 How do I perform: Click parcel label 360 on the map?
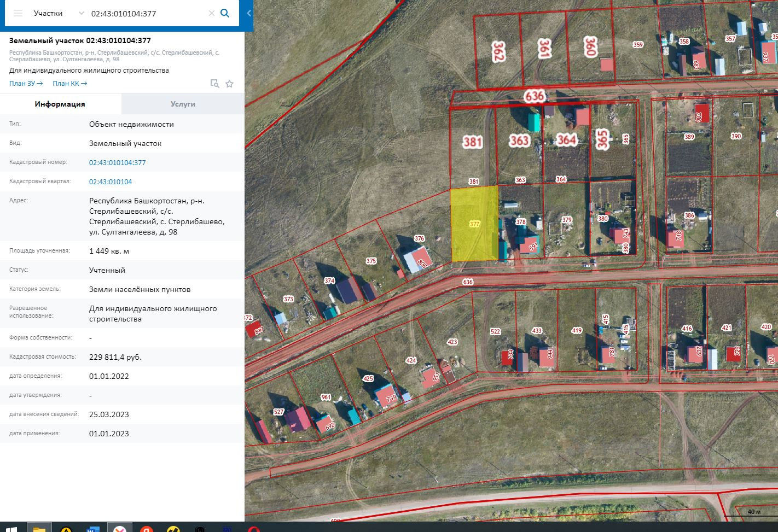pos(590,47)
